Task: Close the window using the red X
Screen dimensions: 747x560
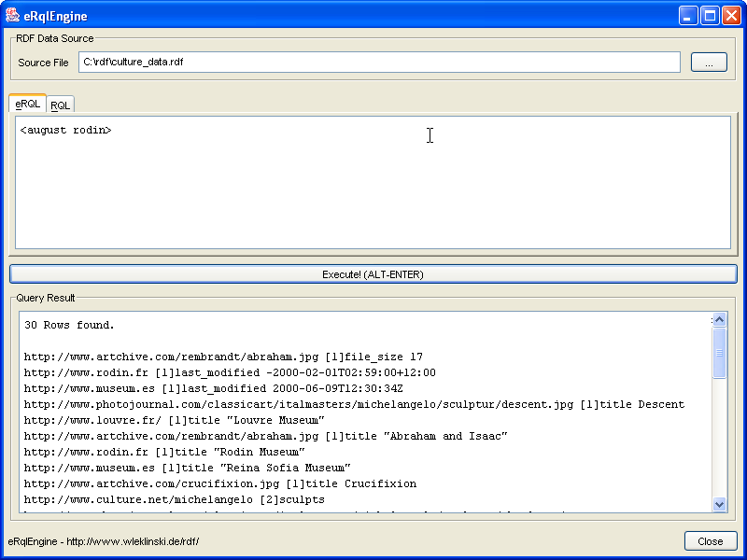Action: point(730,15)
